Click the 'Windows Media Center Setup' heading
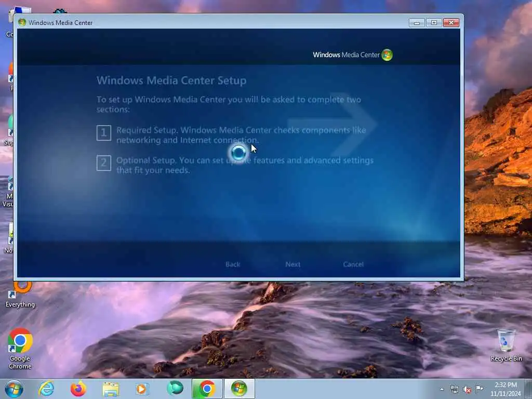Image resolution: width=532 pixels, height=399 pixels. 171,81
